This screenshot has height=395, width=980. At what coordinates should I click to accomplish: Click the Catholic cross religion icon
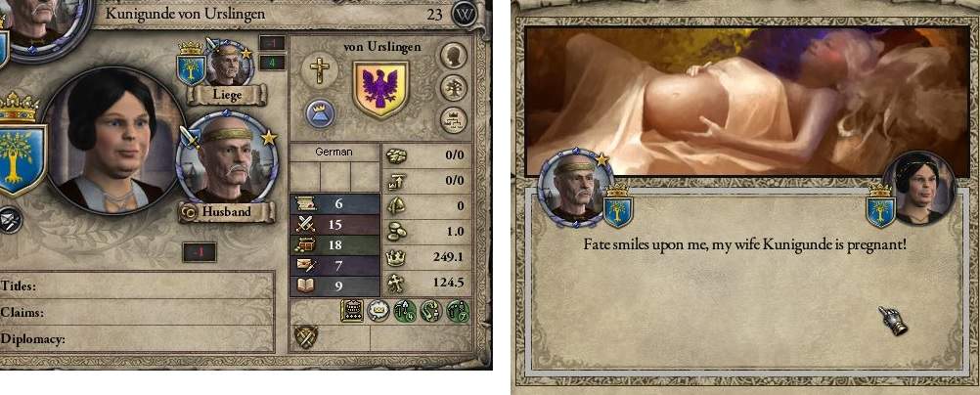click(320, 70)
